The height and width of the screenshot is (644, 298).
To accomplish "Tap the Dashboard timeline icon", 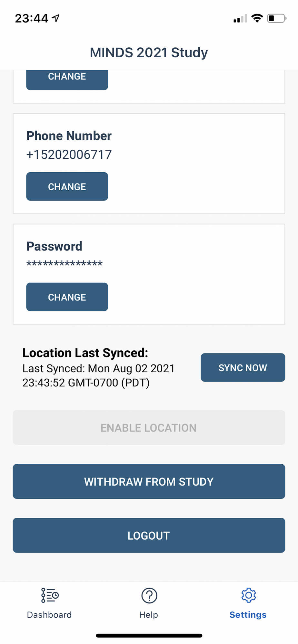I will (x=50, y=595).
